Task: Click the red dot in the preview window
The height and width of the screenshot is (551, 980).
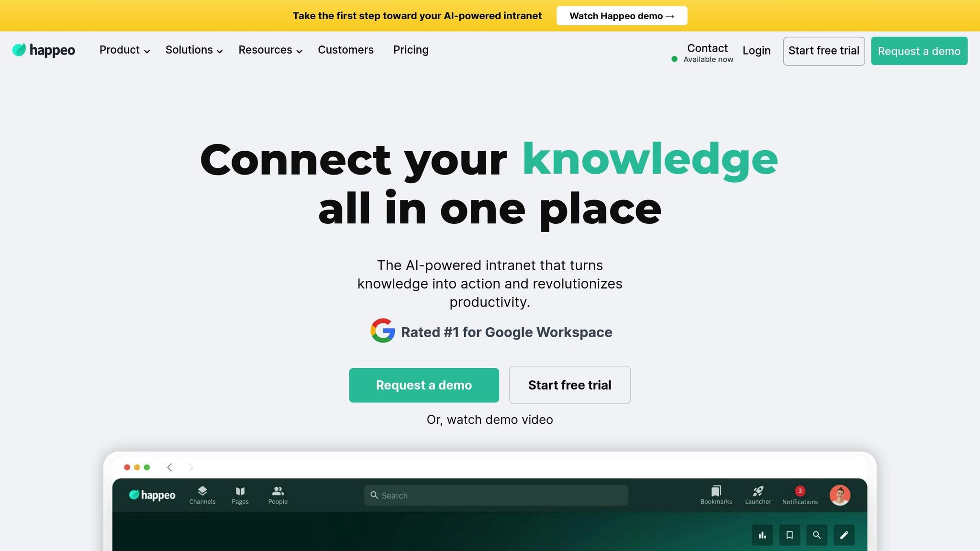Action: tap(127, 467)
